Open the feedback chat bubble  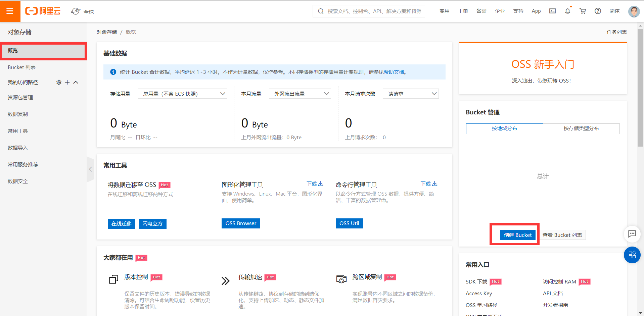point(632,234)
